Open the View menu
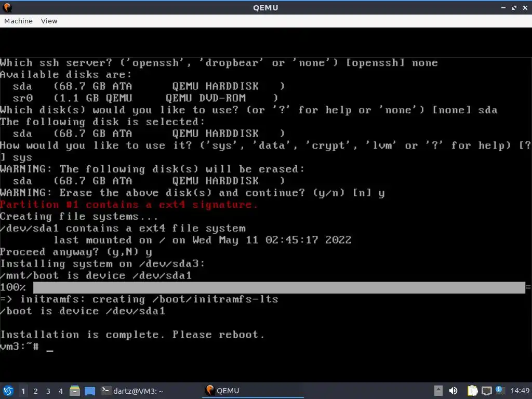Viewport: 532px width, 399px height. [x=49, y=21]
